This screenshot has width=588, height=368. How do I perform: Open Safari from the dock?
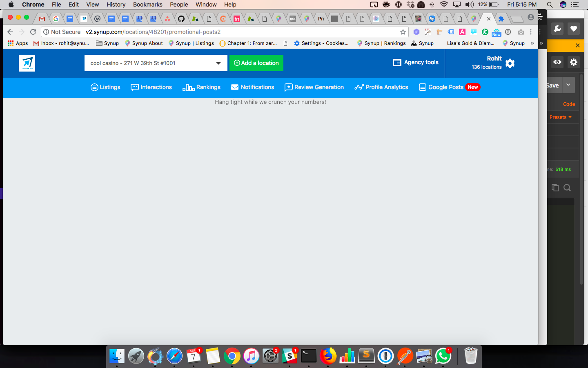pyautogui.click(x=174, y=356)
